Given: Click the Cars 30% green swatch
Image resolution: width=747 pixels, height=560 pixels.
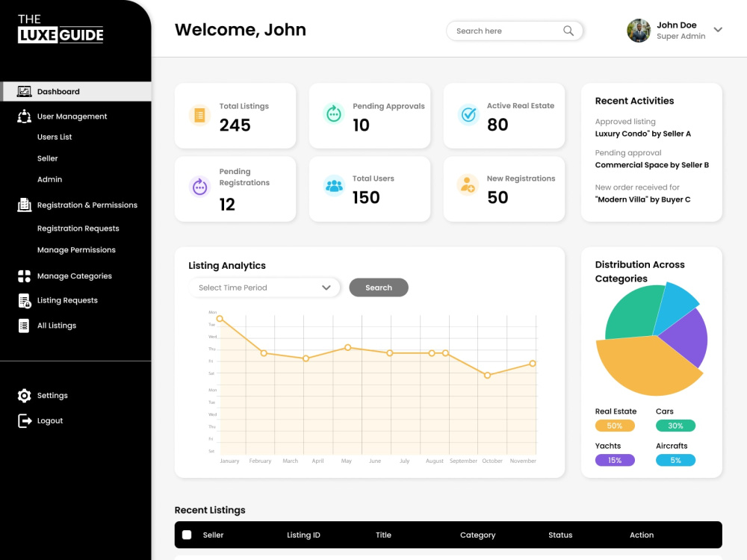Looking at the screenshot, I should [x=675, y=426].
